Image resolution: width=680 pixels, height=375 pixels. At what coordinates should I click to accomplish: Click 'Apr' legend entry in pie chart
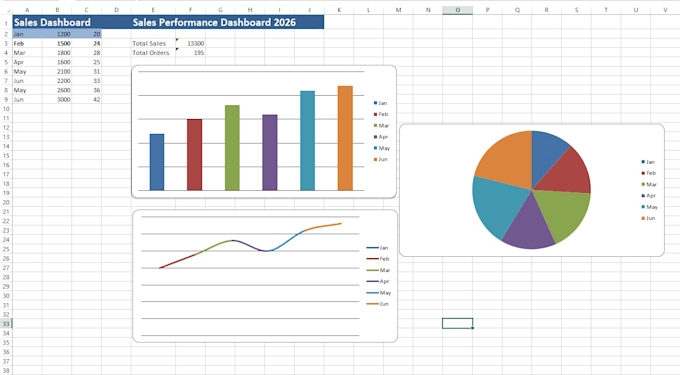tap(648, 196)
